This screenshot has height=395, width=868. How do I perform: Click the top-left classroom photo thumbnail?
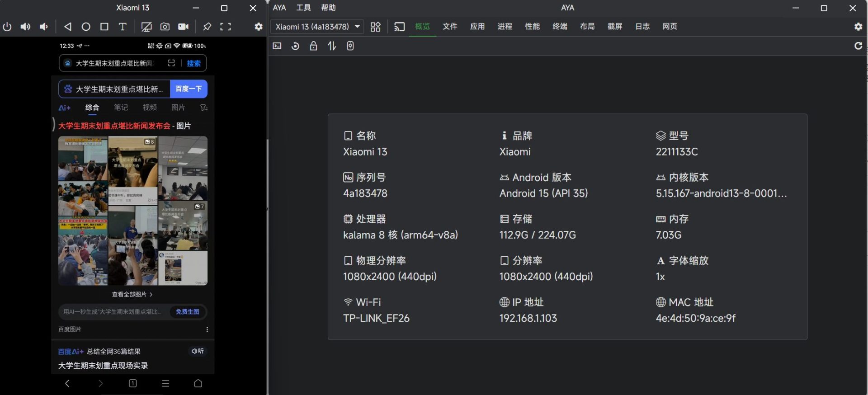(83, 159)
